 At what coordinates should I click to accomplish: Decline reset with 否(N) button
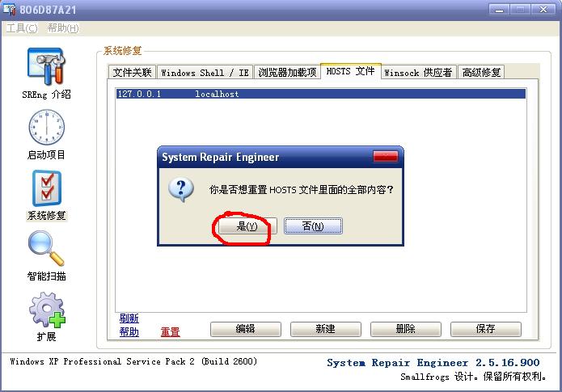click(x=313, y=226)
